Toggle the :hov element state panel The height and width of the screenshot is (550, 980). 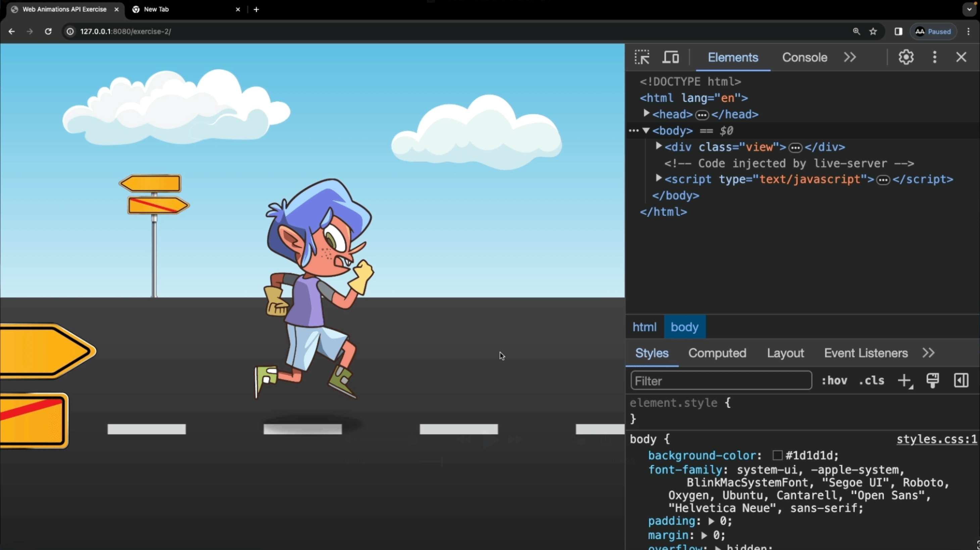pyautogui.click(x=834, y=381)
